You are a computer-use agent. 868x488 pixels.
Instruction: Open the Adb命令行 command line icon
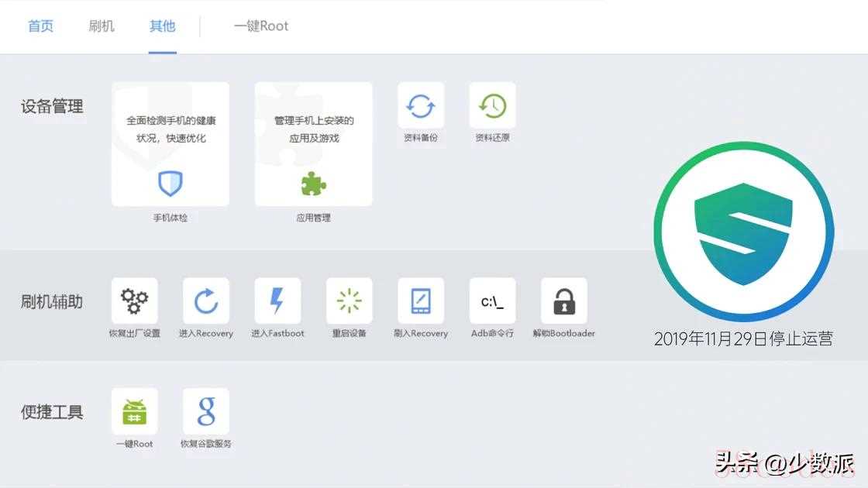click(x=492, y=301)
